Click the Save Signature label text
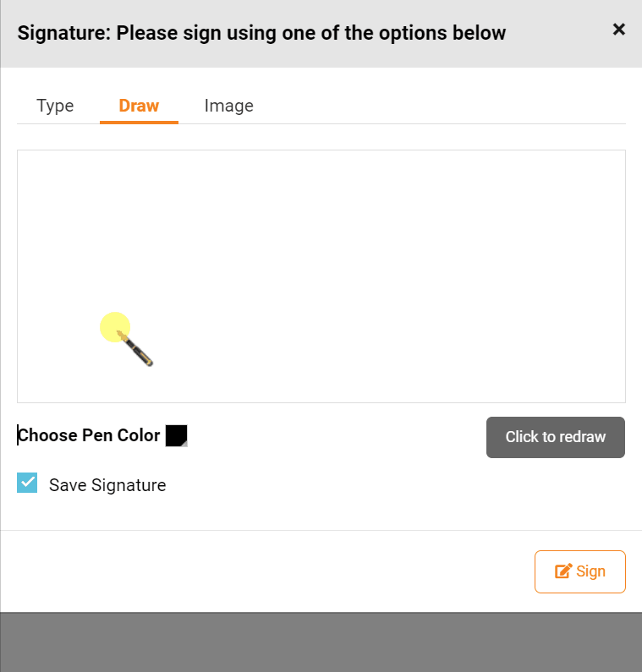Viewport: 642px width, 672px height. click(x=107, y=485)
